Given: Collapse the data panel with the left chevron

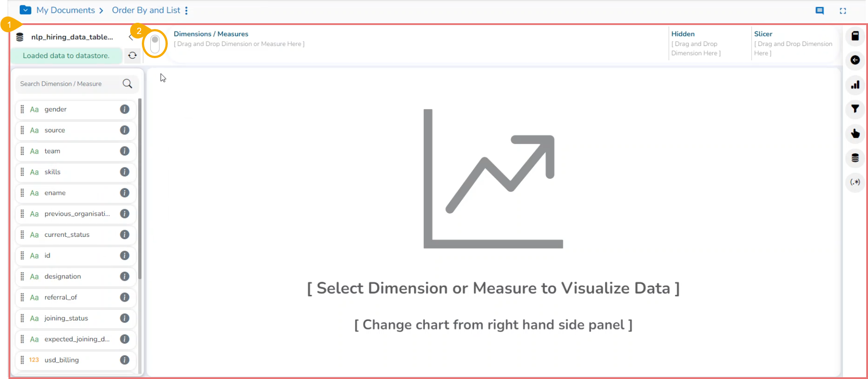Looking at the screenshot, I should (131, 37).
